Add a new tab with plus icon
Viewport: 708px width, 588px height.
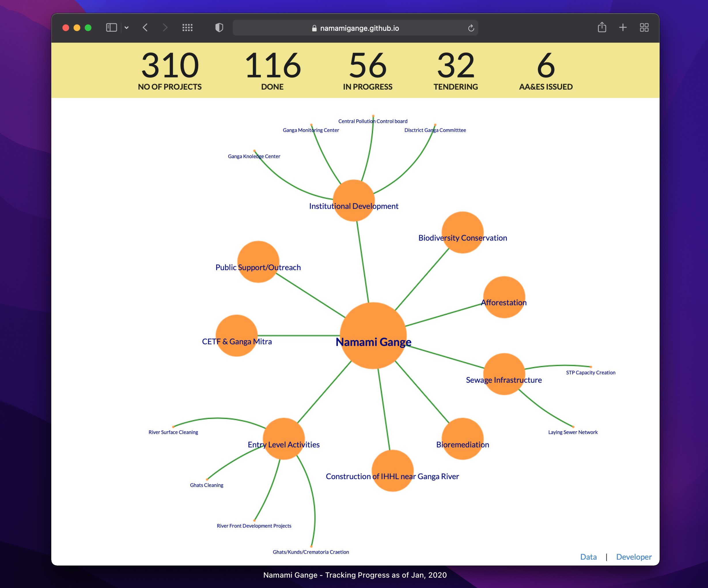623,28
